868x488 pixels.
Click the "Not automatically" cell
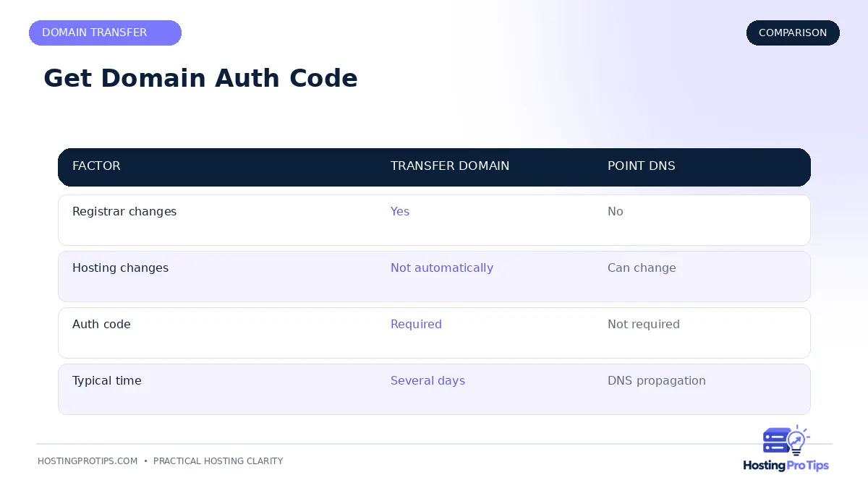coord(442,268)
